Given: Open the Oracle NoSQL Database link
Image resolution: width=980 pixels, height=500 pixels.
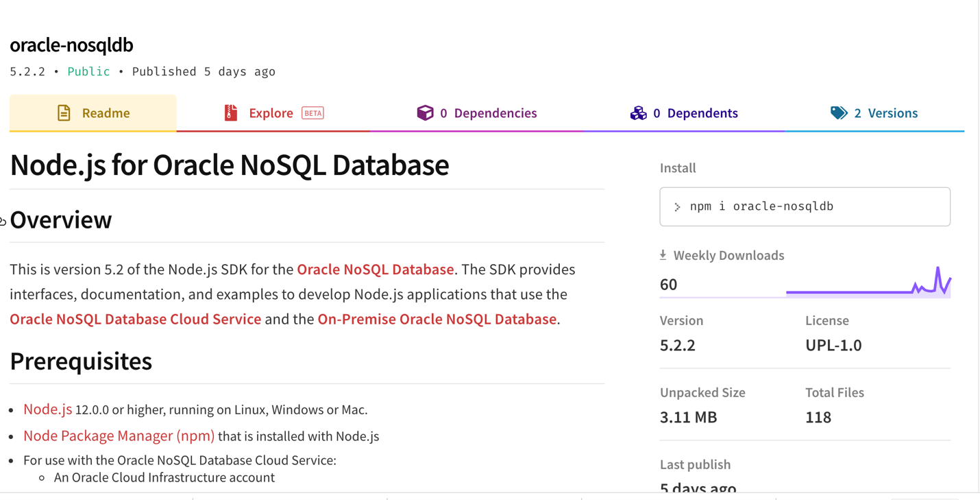Looking at the screenshot, I should (375, 270).
